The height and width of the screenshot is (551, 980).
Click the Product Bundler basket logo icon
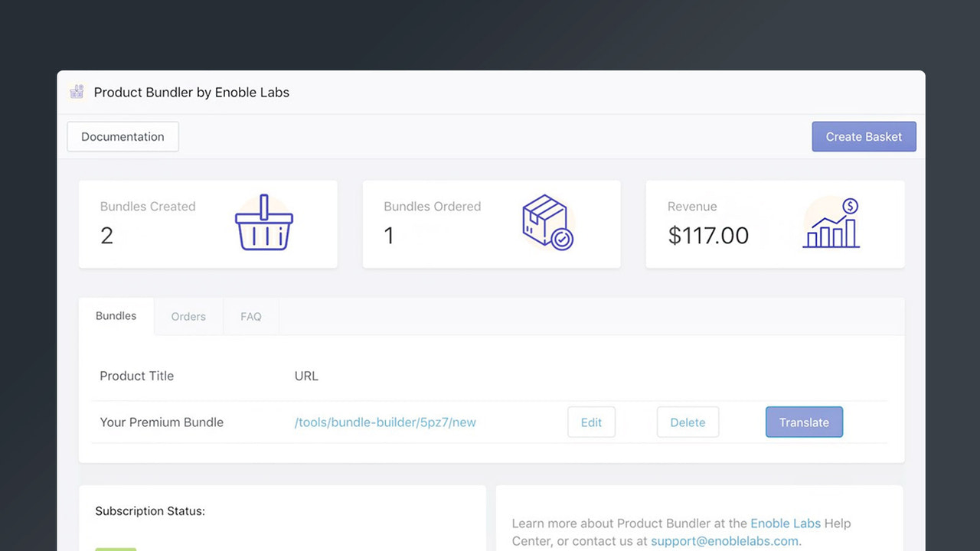coord(76,91)
